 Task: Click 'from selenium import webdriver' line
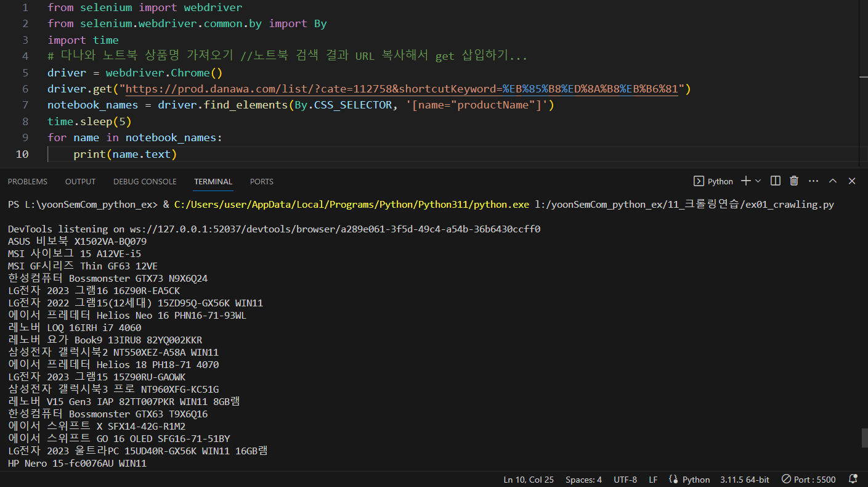(x=145, y=8)
